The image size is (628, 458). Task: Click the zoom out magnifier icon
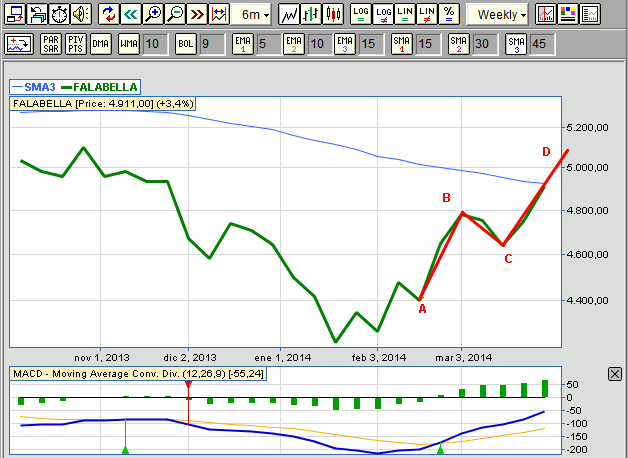(x=174, y=14)
